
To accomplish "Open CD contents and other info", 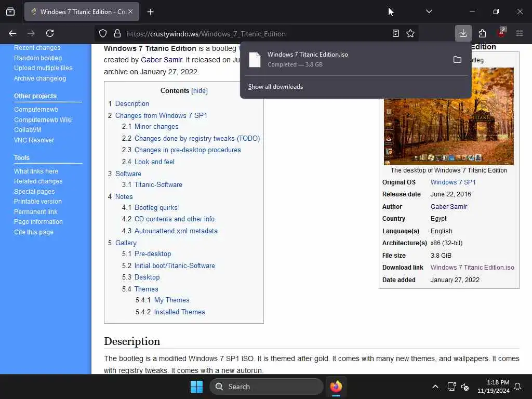I will click(168, 219).
